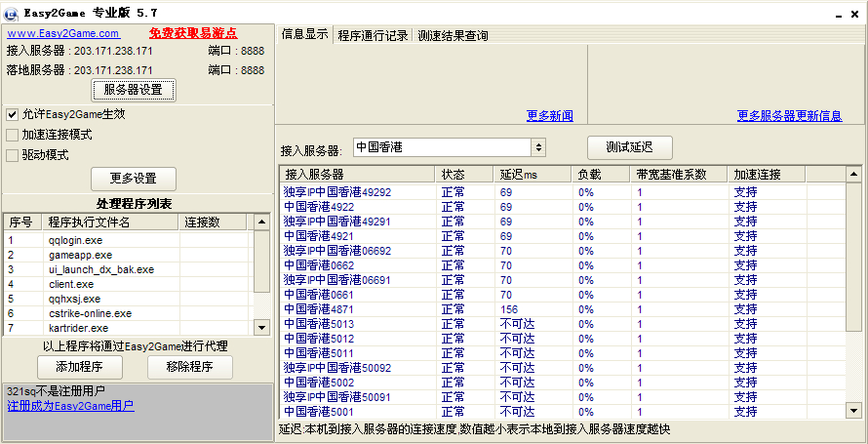This screenshot has height=444, width=868.
Task: Click 服务器设置 button
Action: [x=134, y=90]
